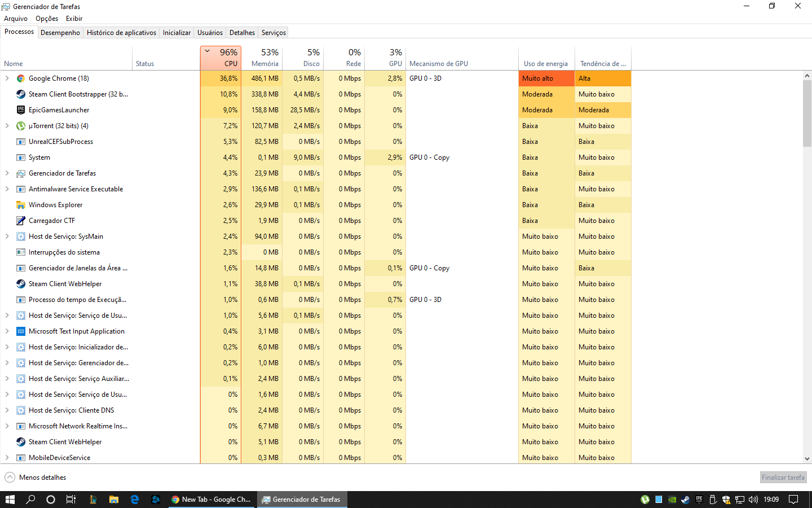Image resolution: width=812 pixels, height=508 pixels.
Task: Sort by the GPU column header
Action: (x=385, y=58)
